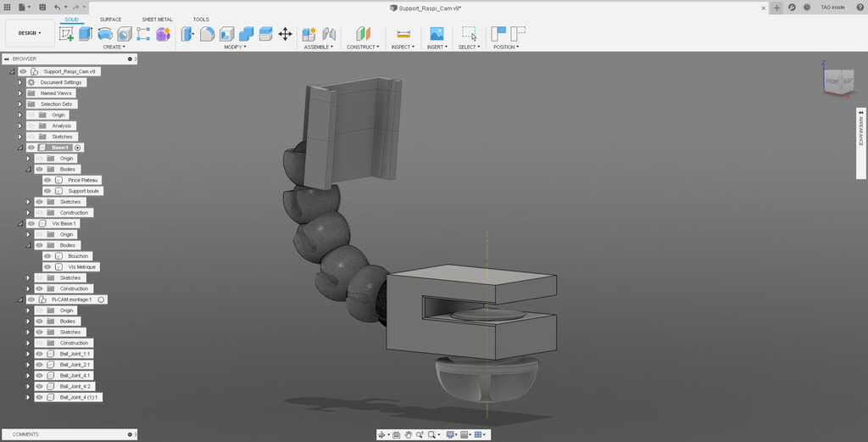Select the Vis Metrique body
The height and width of the screenshot is (442, 868).
[x=81, y=267]
